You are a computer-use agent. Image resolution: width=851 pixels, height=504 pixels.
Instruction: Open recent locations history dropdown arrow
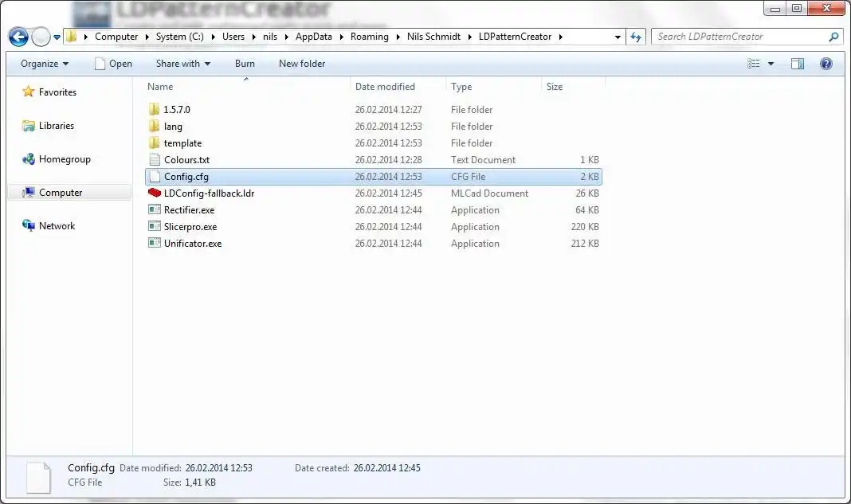pyautogui.click(x=57, y=37)
